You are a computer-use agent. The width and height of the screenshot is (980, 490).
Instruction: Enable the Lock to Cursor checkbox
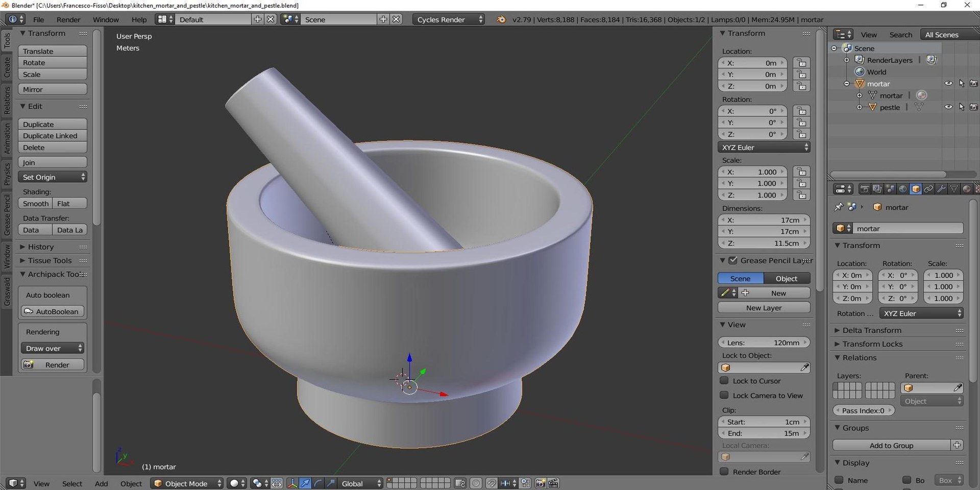click(724, 381)
